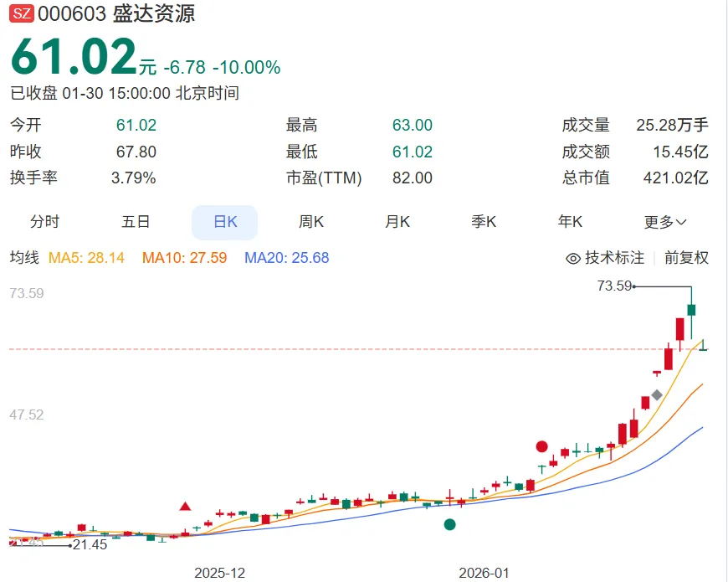Viewport: 728px width, 582px height.
Task: Switch to the 五日 tab
Action: (136, 222)
